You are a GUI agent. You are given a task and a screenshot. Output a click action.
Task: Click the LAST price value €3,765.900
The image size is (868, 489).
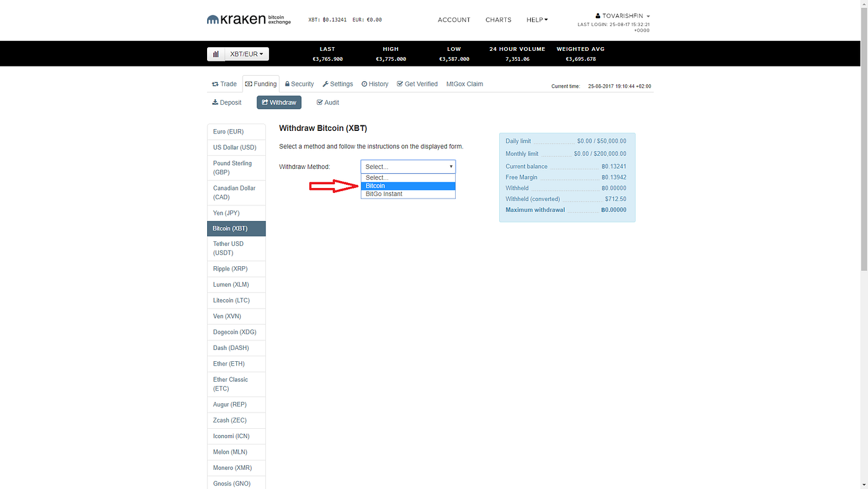tap(327, 59)
